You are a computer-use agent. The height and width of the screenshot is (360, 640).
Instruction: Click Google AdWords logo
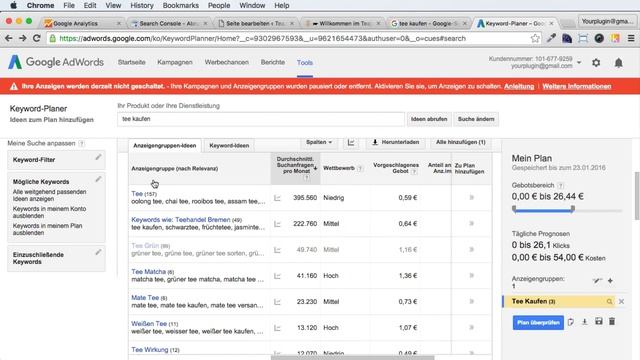[56, 62]
